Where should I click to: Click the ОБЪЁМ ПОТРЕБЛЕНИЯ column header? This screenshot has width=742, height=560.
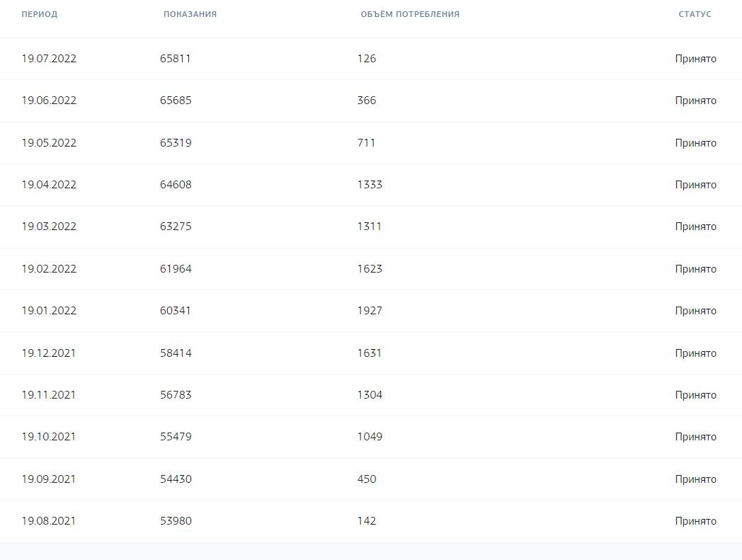point(410,14)
